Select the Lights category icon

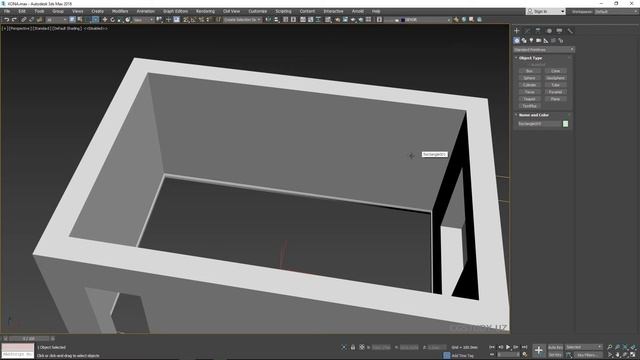(x=531, y=40)
